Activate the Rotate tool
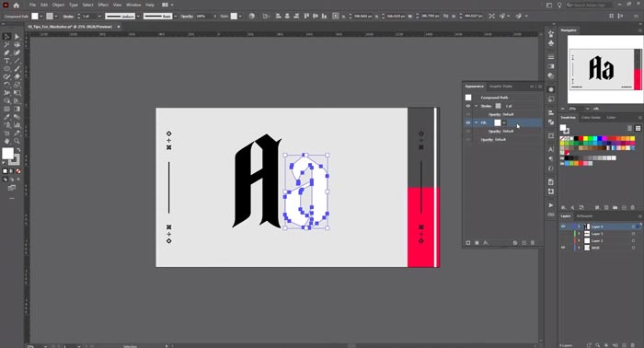 click(x=6, y=85)
